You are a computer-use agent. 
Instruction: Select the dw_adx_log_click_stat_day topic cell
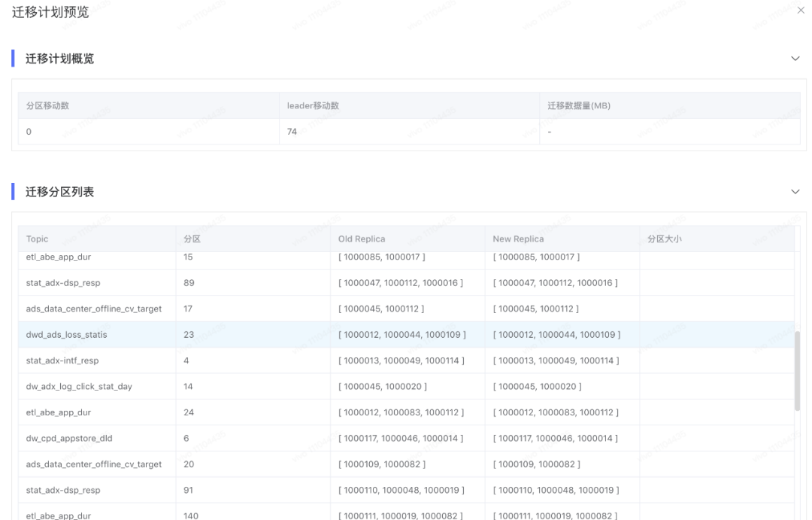pyautogui.click(x=79, y=387)
